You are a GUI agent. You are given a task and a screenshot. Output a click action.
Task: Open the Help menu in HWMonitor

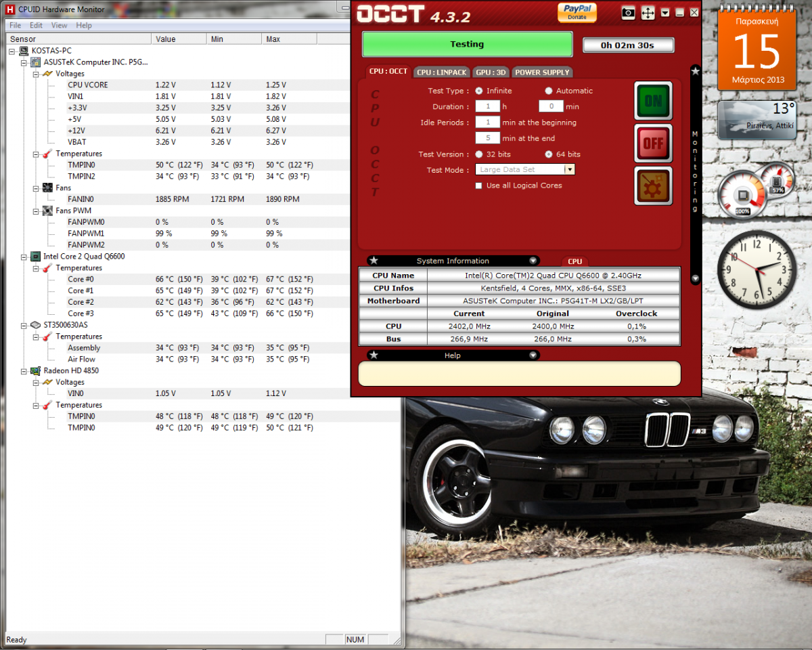(84, 25)
